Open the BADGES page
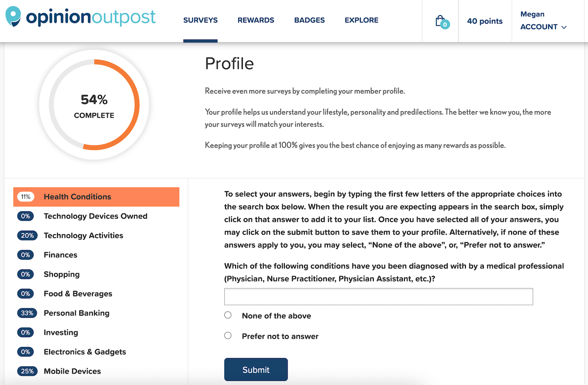 click(x=310, y=20)
